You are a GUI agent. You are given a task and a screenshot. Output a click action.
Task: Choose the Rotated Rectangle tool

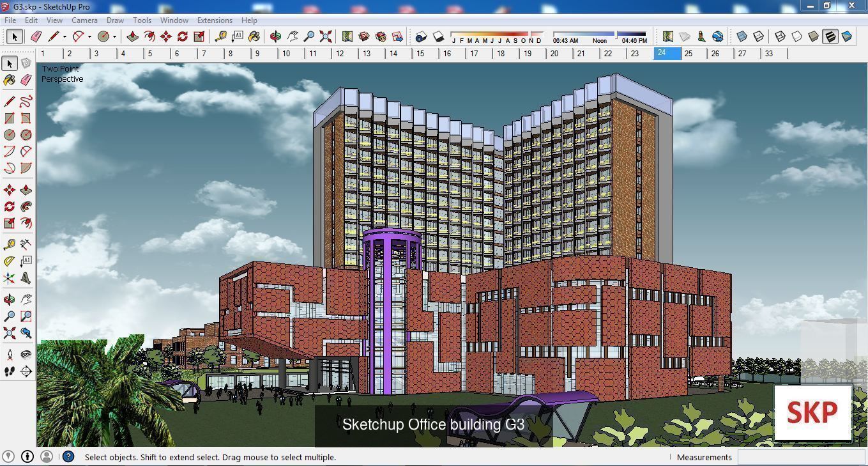[26, 118]
